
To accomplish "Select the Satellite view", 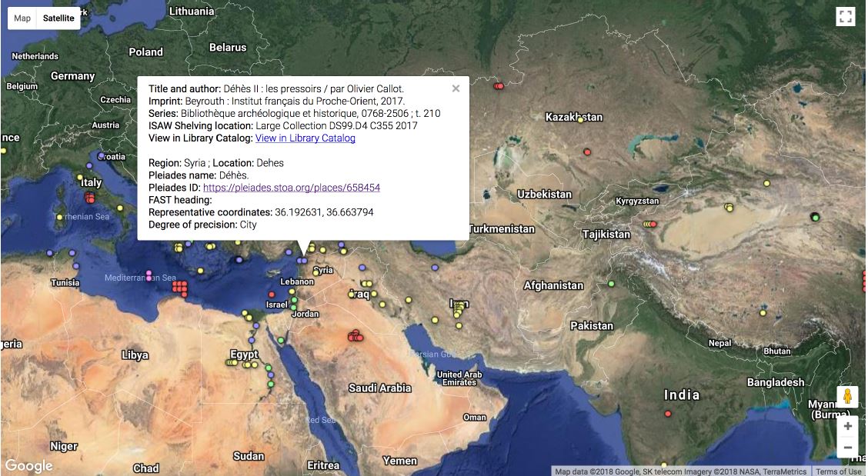I will coord(58,18).
